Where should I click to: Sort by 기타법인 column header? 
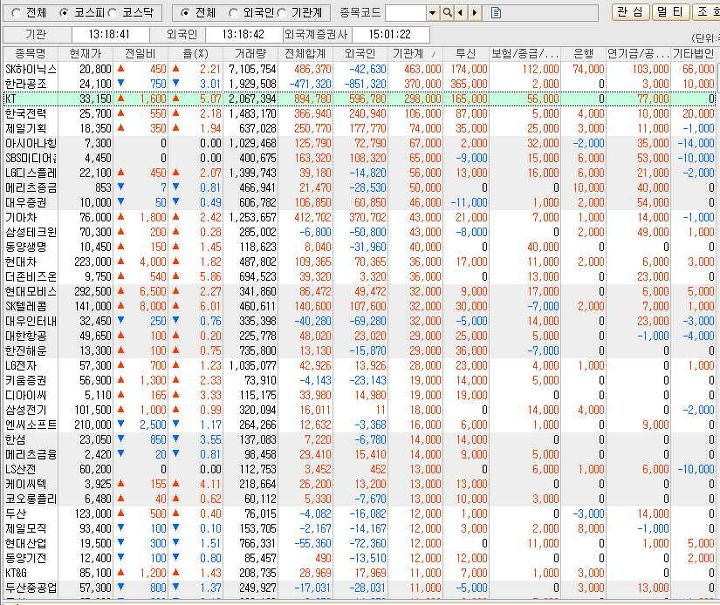[693, 54]
